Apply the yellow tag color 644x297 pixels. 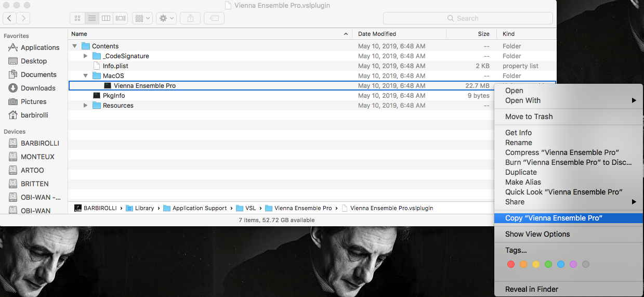pos(536,264)
